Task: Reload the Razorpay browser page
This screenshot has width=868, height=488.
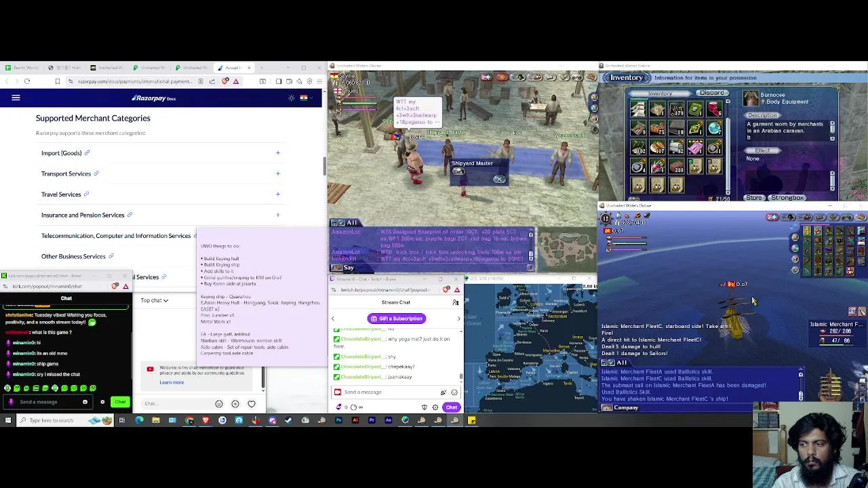Action: pyautogui.click(x=27, y=81)
